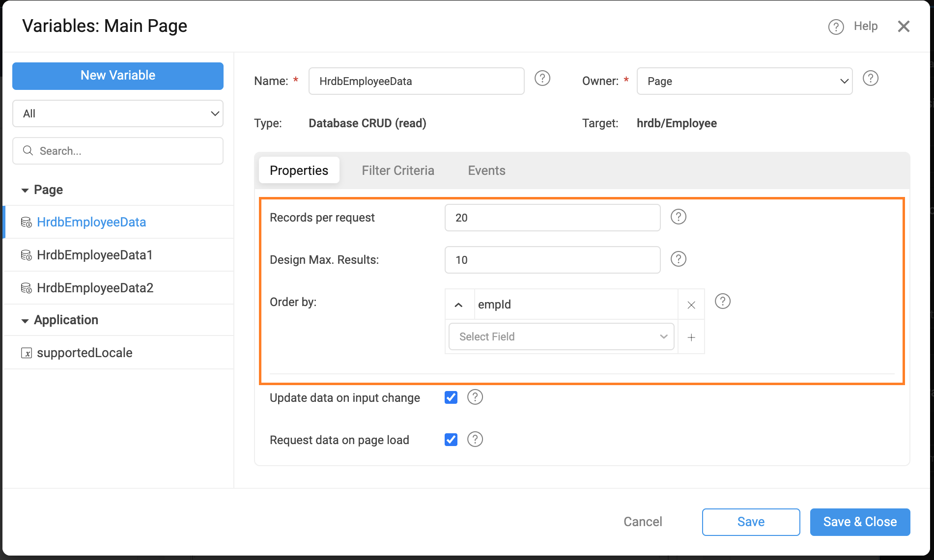Screen dimensions: 934x560
Task: Click the search magnifier in the sidebar
Action: tap(28, 150)
